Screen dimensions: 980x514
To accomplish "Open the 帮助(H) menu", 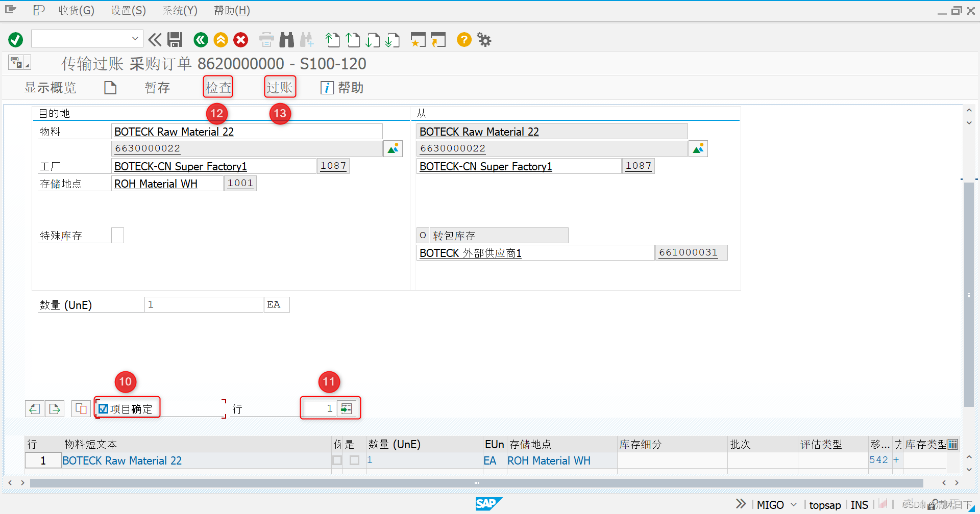I will point(232,10).
